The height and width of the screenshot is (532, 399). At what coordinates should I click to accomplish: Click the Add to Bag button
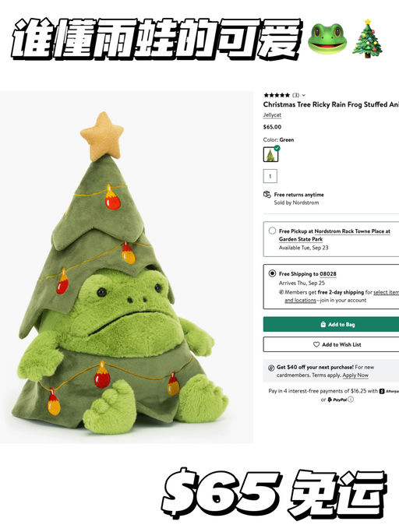click(331, 324)
